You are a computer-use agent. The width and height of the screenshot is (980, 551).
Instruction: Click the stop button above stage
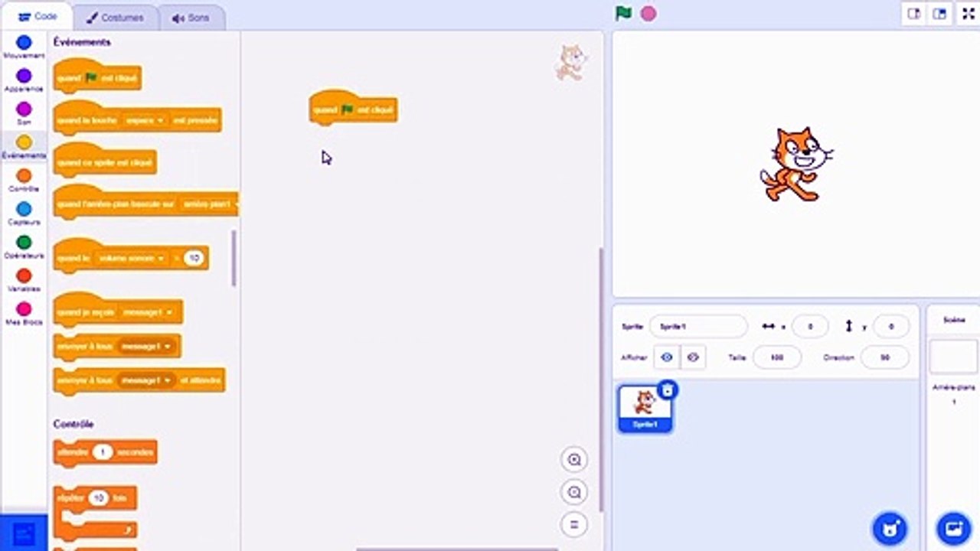(x=648, y=13)
